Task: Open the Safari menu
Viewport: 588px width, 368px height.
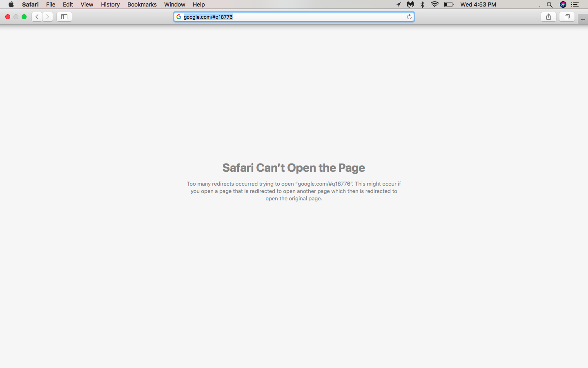Action: pos(30,4)
